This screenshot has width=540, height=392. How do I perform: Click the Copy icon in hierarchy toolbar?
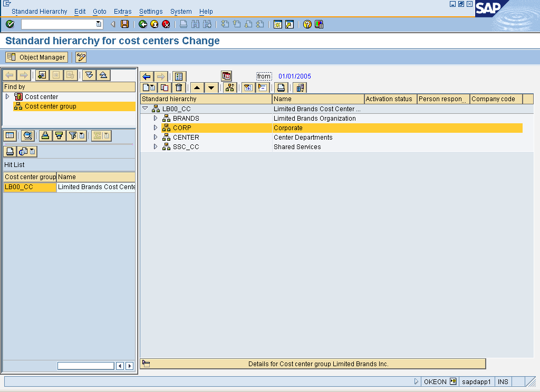[165, 88]
